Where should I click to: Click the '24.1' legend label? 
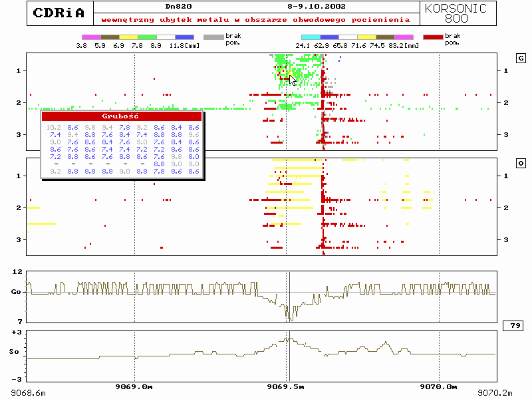(x=303, y=46)
